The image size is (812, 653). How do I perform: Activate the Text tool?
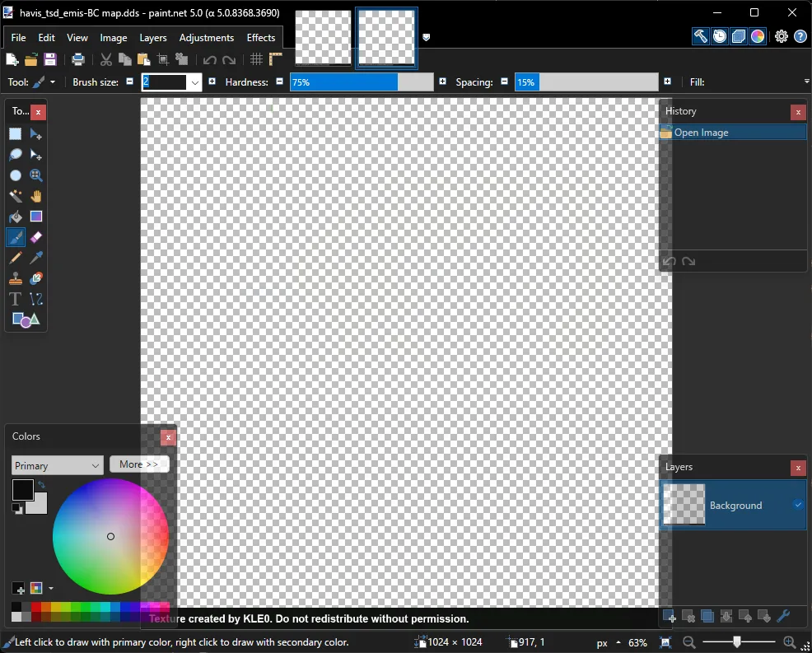(16, 299)
